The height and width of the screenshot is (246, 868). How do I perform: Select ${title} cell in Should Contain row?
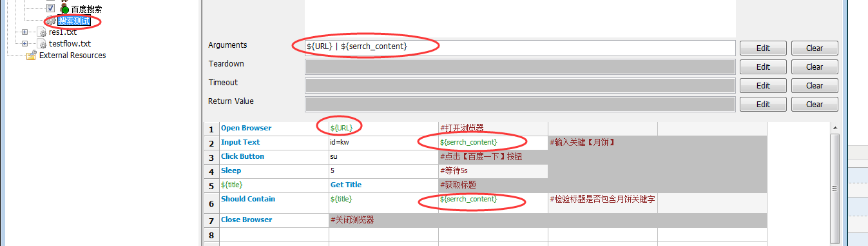[x=383, y=203]
